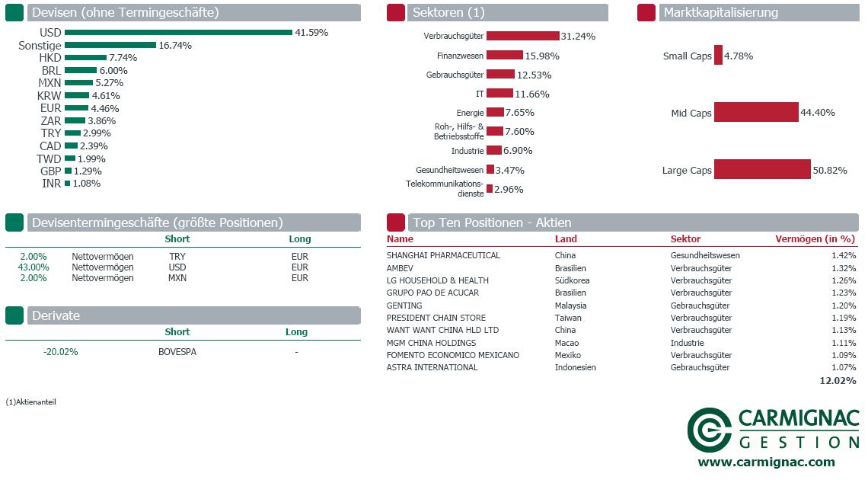868x480 pixels.
Task: Click the USD currency bar at 41.59%
Action: click(x=178, y=33)
